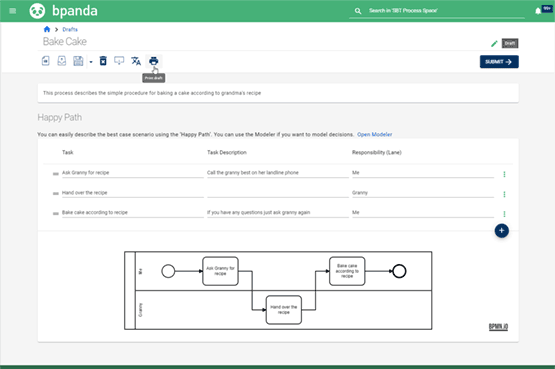Go to home via breadcrumb icon
The height and width of the screenshot is (369, 555).
pos(47,29)
